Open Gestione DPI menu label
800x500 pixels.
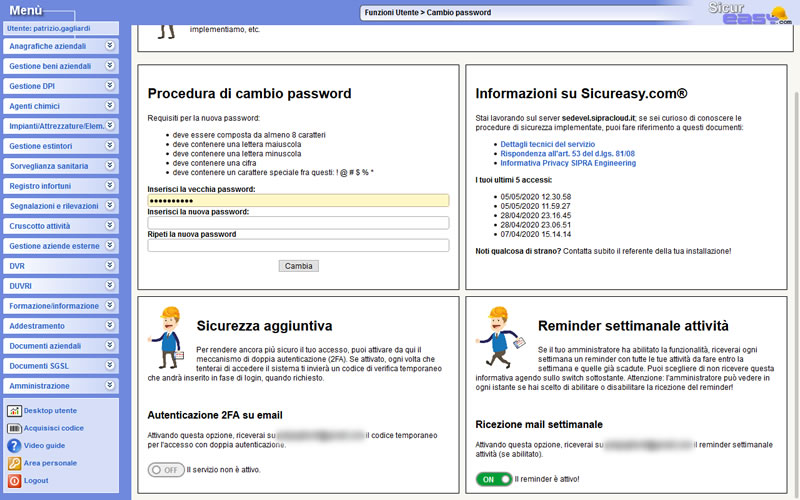pyautogui.click(x=32, y=86)
